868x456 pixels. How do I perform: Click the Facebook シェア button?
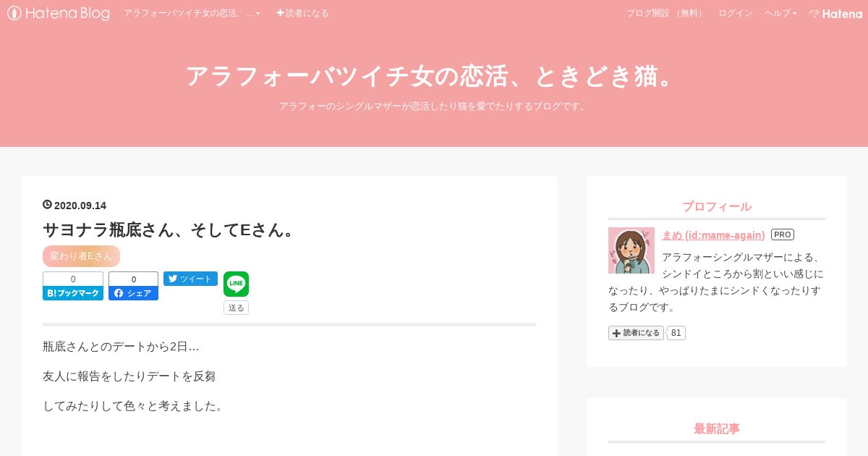tap(133, 293)
